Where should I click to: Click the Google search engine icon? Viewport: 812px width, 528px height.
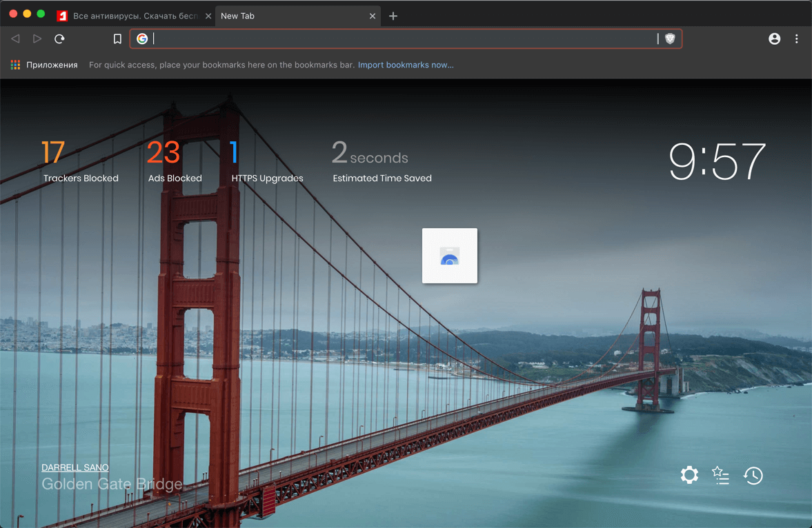(142, 39)
